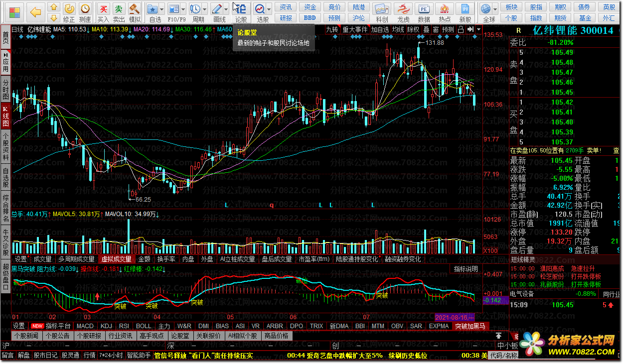624x364 pixels.
Task: Click the 资讯 toolbar button
Action: [286, 7]
